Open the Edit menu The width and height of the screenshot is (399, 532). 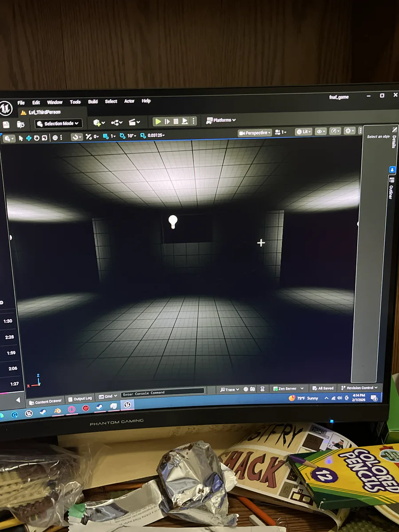point(36,102)
